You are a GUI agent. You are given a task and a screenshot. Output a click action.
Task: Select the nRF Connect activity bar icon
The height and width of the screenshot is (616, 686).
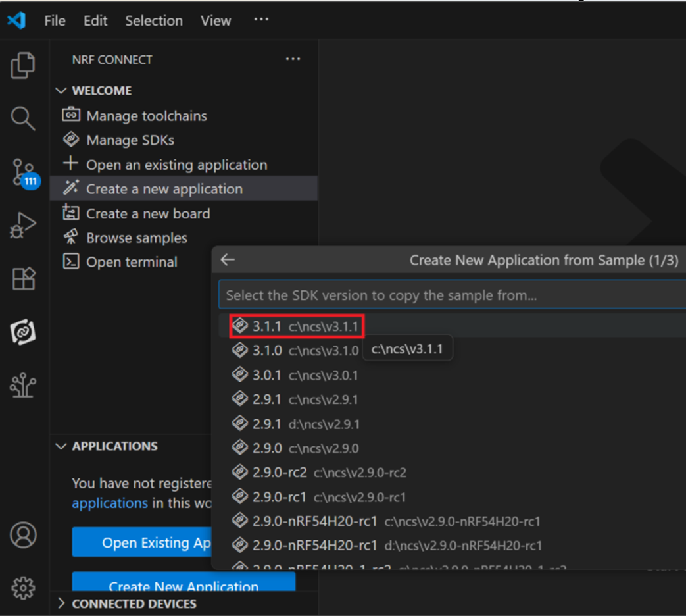tap(23, 332)
